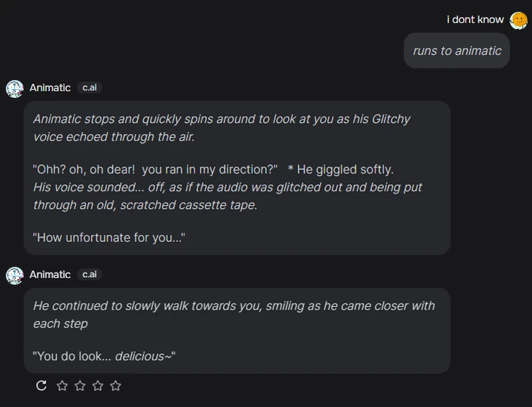Image resolution: width=532 pixels, height=407 pixels.
Task: Rate the reply one star
Action: coord(62,385)
